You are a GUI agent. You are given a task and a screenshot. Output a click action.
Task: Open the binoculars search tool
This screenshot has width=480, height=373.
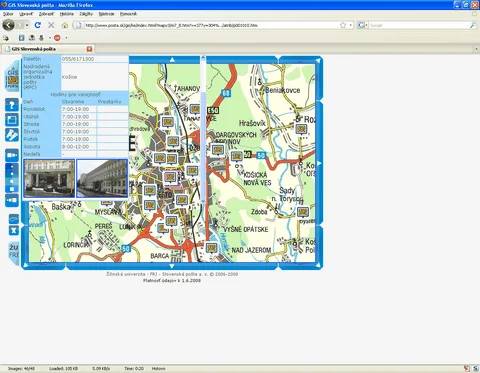coord(12,135)
